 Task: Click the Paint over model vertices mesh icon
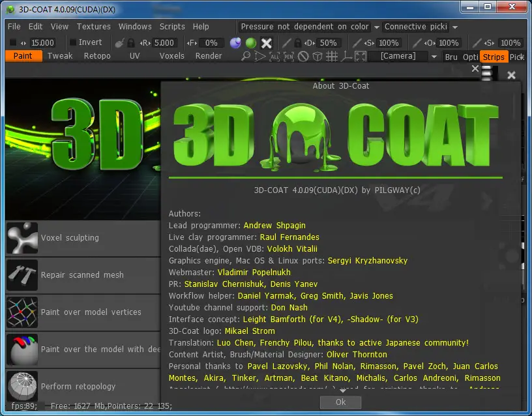22,312
